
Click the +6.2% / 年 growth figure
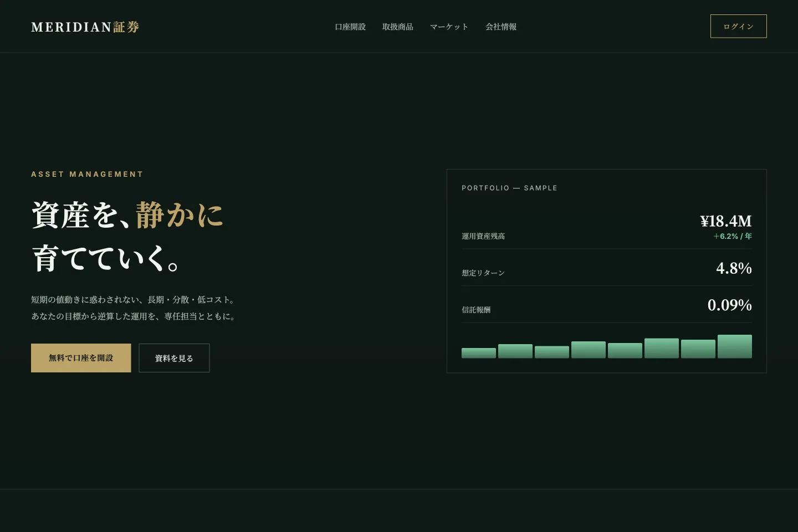[x=733, y=236]
